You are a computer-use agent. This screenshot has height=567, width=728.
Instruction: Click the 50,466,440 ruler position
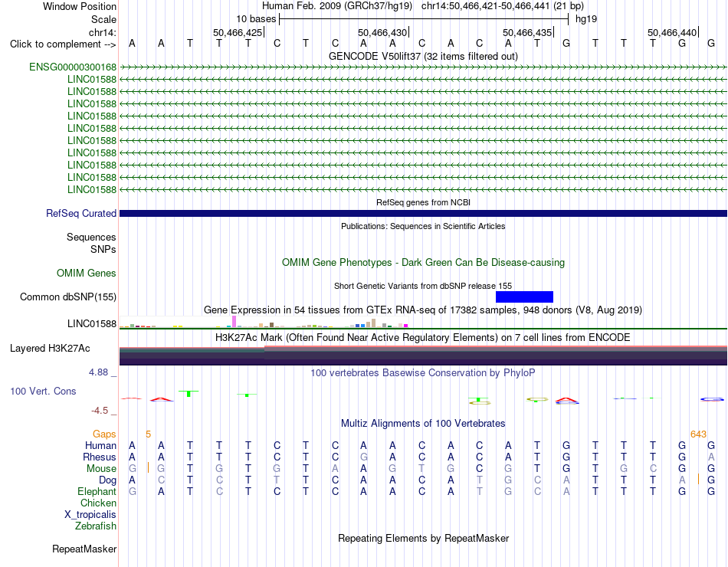coord(672,32)
